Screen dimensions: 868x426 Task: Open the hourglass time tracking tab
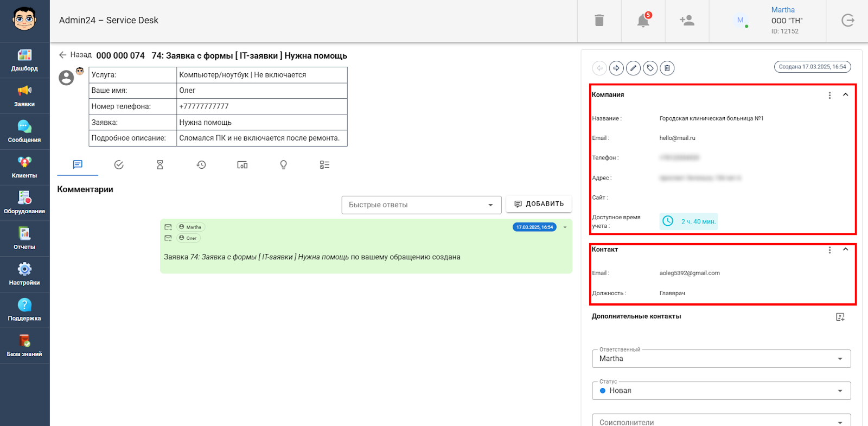coord(160,164)
